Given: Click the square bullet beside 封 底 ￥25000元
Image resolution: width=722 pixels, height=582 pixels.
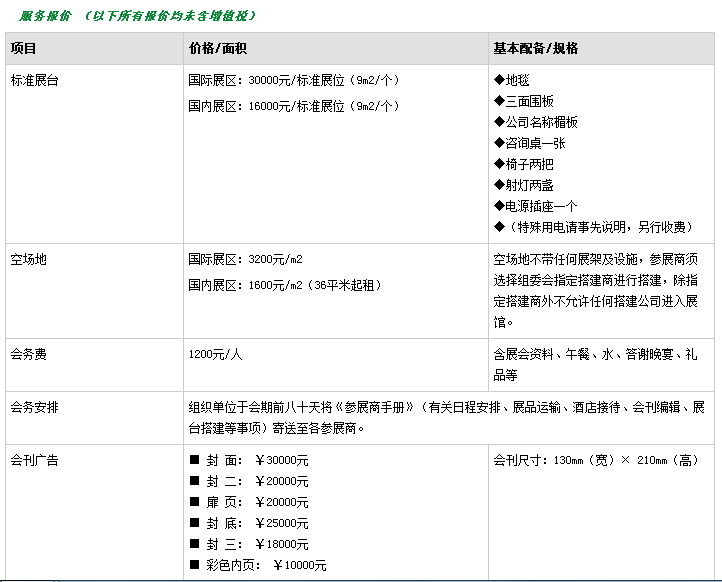Looking at the screenshot, I should click(x=195, y=524).
